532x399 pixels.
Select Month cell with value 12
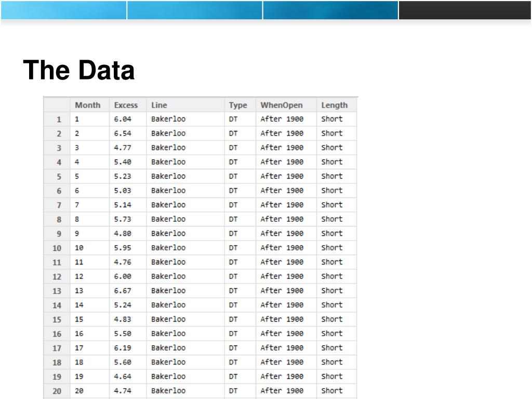(90, 276)
